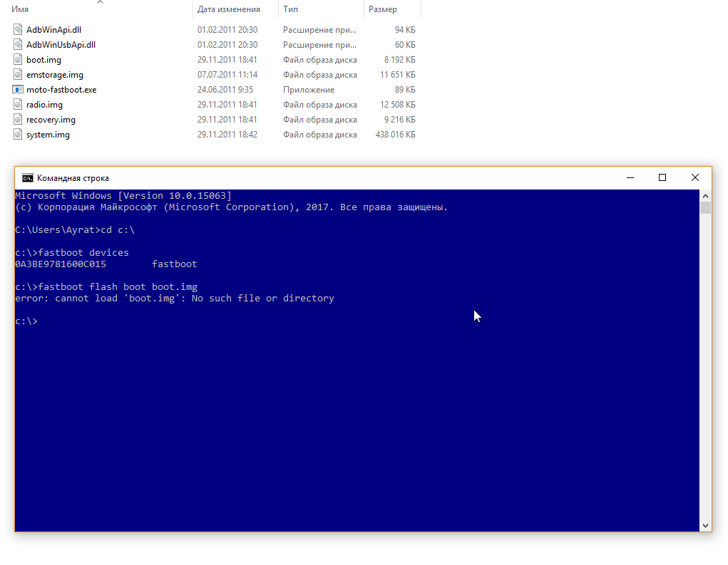Select the AdbWinUsbApi.dll file icon

(18, 45)
